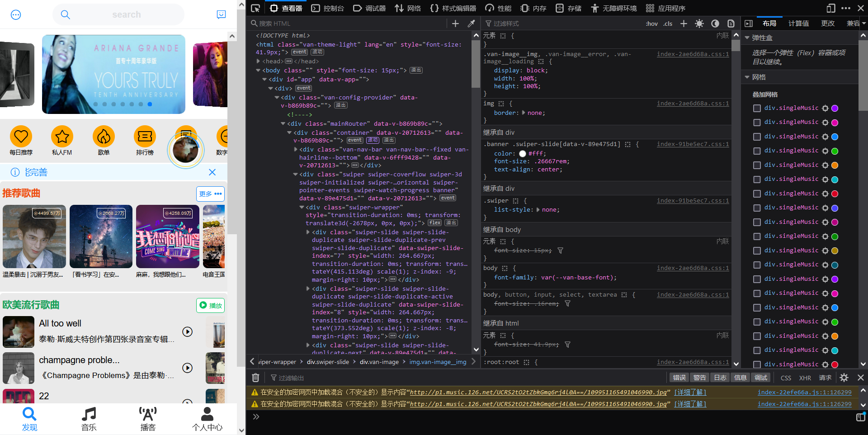The width and height of the screenshot is (868, 435).
Task: Check the first div.singleMusic grid overlay checkbox
Action: point(757,108)
